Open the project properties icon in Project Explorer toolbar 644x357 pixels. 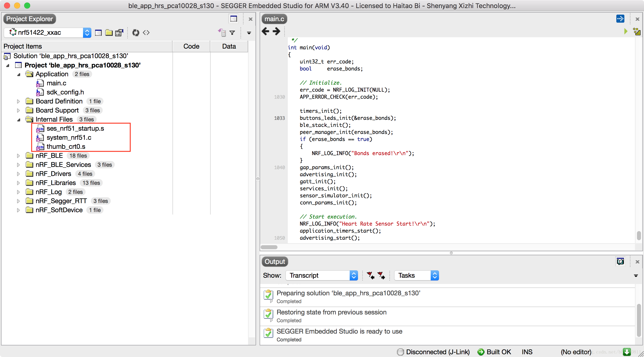[x=119, y=33]
